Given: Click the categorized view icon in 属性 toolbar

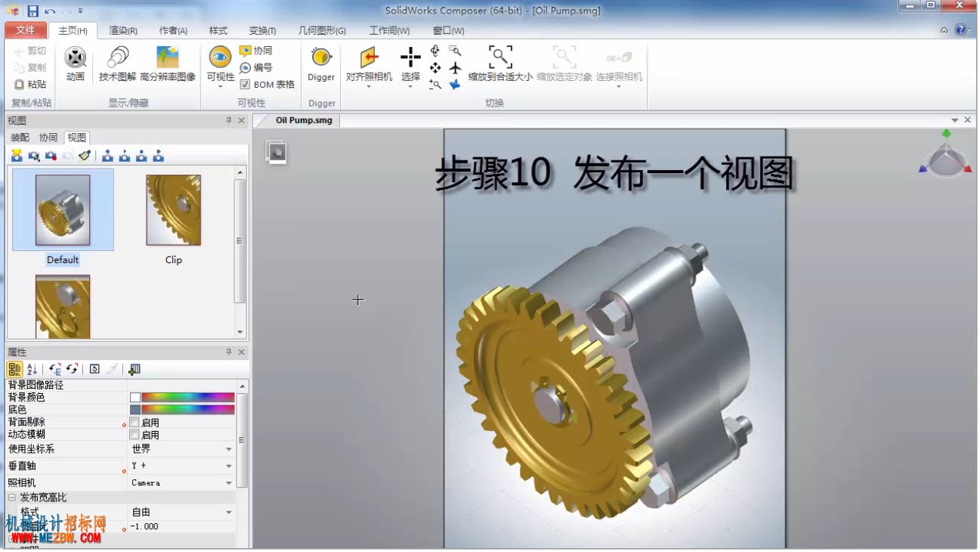Looking at the screenshot, I should 14,369.
